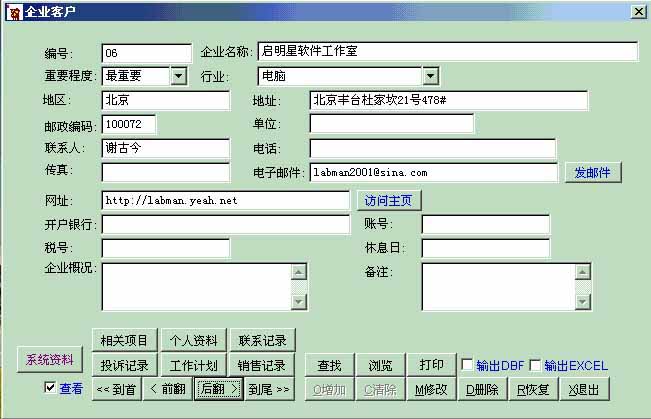Click the 联系人 field

(166, 148)
